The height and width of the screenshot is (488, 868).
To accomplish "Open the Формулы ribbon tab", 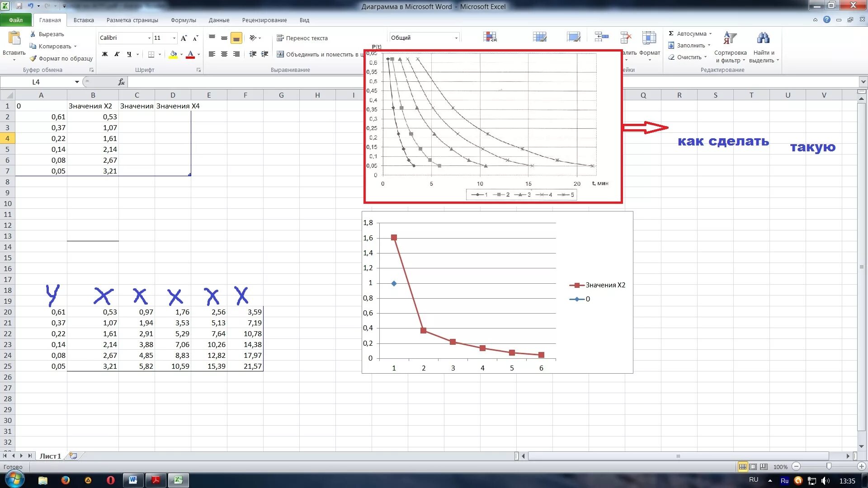I will coord(183,20).
